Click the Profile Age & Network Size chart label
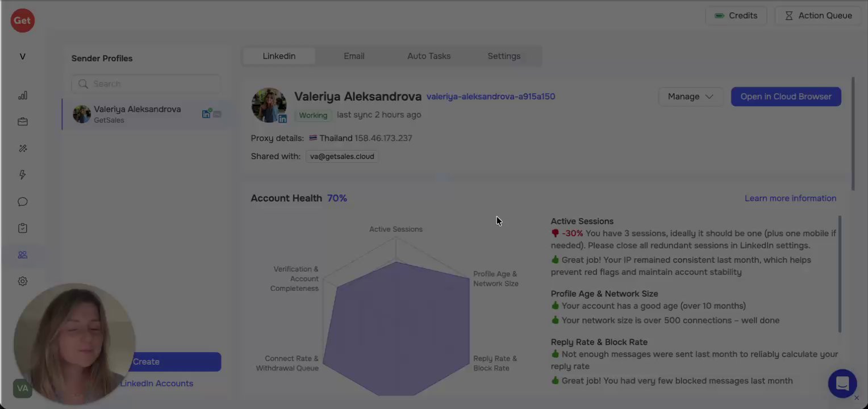This screenshot has height=409, width=868. coord(495,279)
